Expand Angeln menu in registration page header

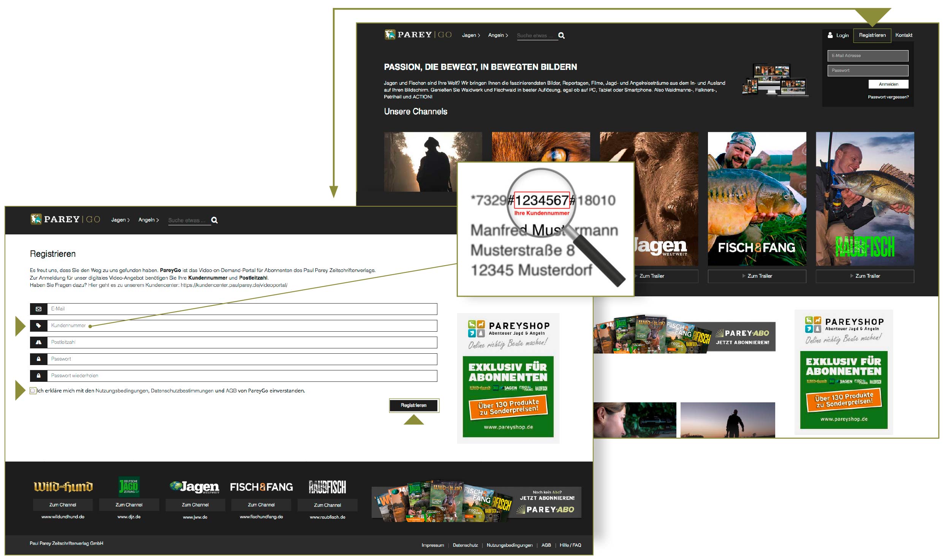tap(148, 220)
